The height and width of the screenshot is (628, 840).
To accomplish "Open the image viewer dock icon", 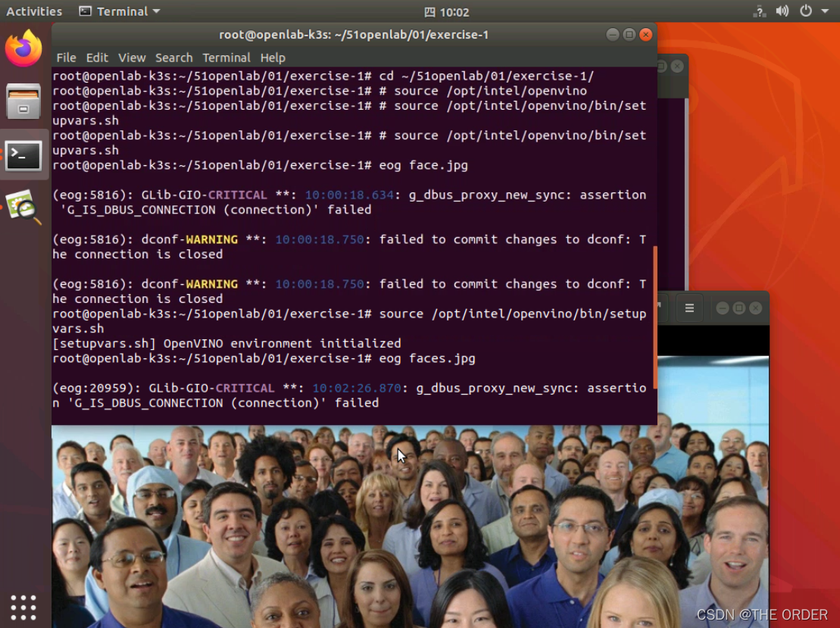I will pos(23,207).
